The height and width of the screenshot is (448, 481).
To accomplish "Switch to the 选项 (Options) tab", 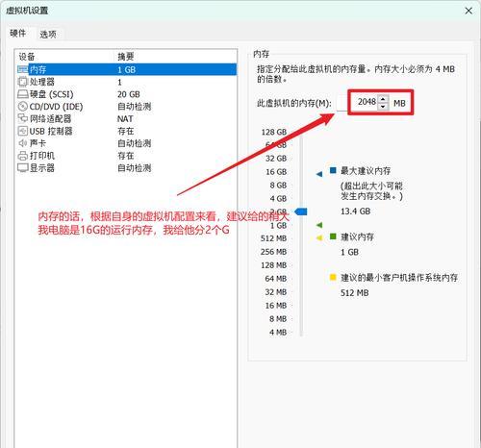I will coord(48,35).
